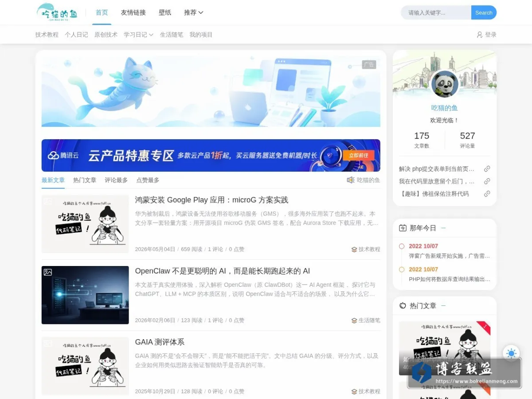The height and width of the screenshot is (399, 532).
Task: Click the icon beside 热门文章 sidebar heading
Action: point(403,305)
